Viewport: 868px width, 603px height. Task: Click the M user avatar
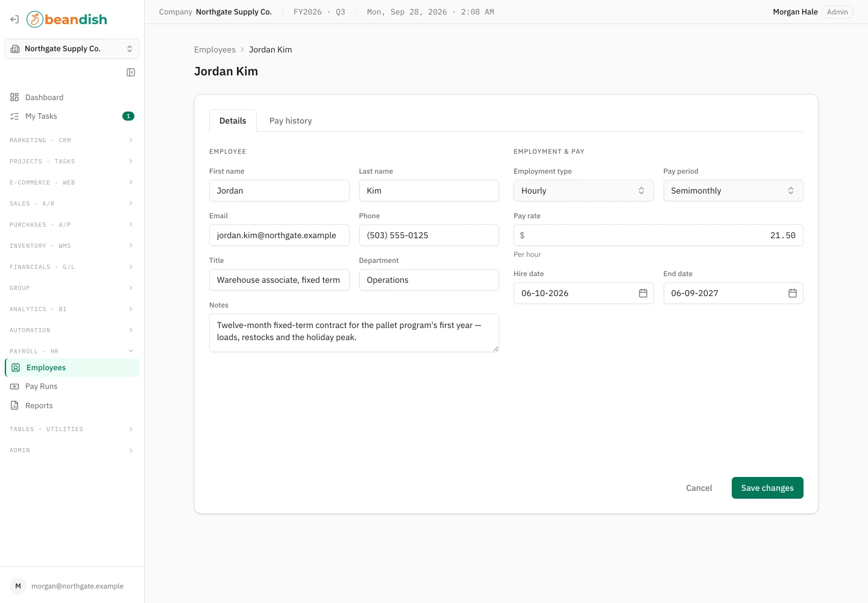[18, 586]
